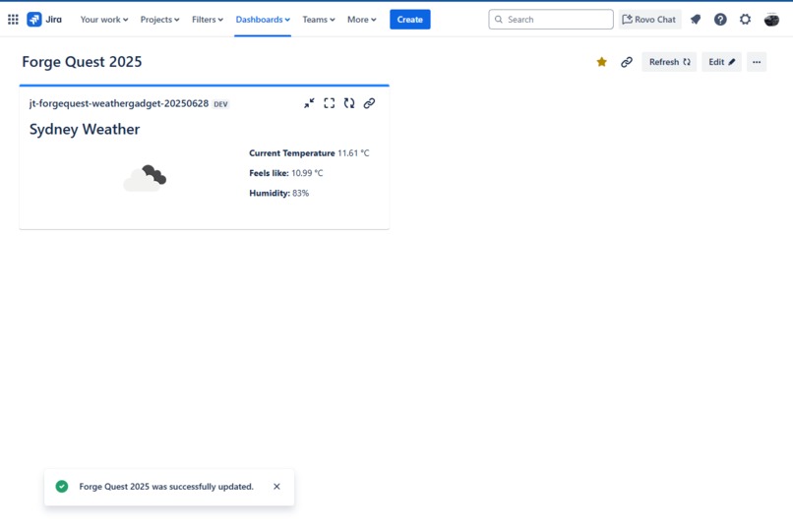Open the help question mark icon
Image resolution: width=793 pixels, height=532 pixels.
click(x=720, y=20)
